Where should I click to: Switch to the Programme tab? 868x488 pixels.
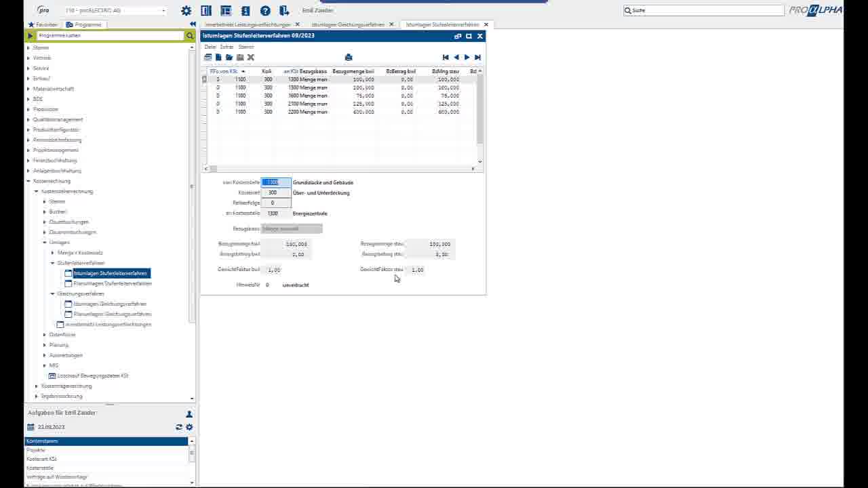point(84,24)
